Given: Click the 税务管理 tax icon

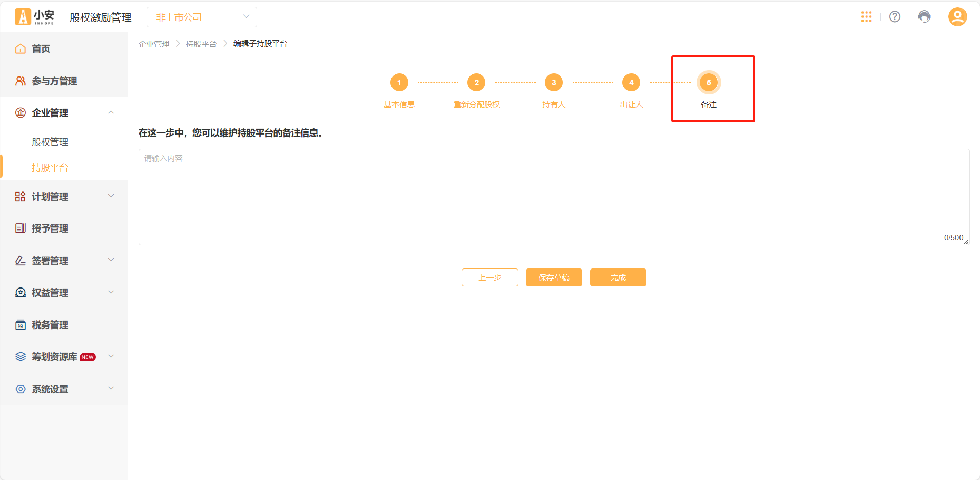Looking at the screenshot, I should click(x=21, y=325).
